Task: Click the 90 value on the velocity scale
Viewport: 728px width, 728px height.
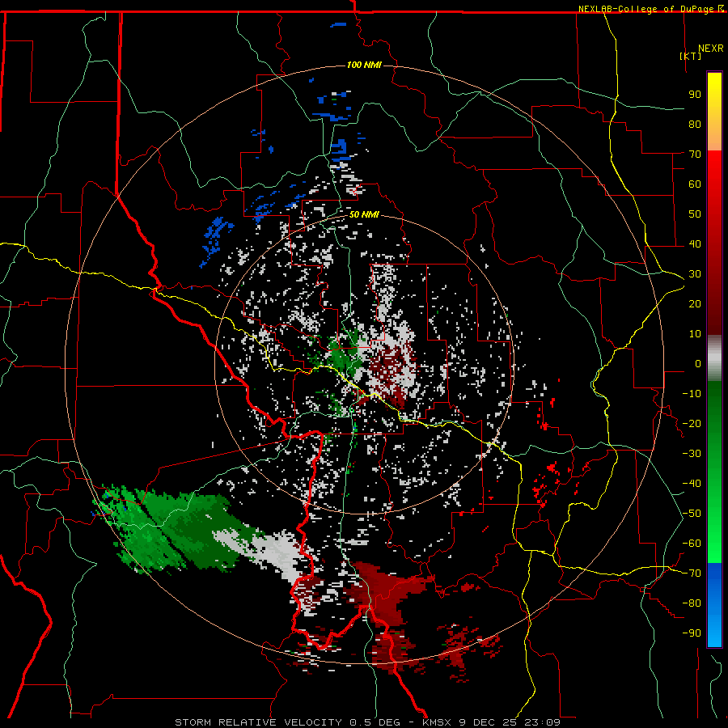Action: tap(695, 95)
